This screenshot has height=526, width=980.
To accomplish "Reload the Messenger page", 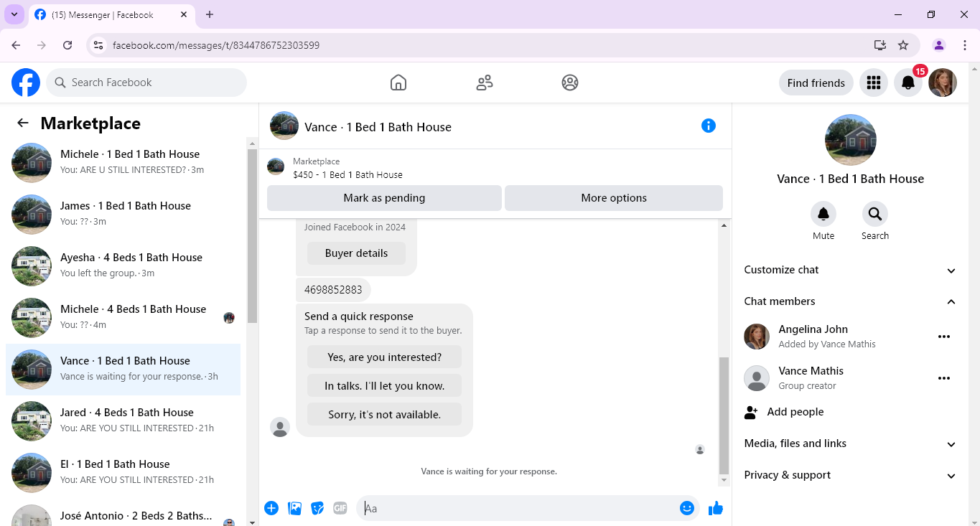I will 67,45.
